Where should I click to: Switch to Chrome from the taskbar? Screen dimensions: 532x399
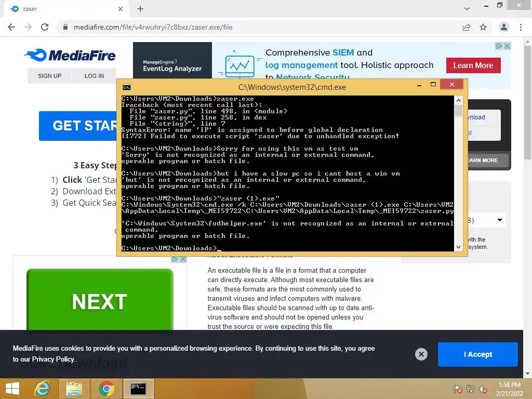pos(106,389)
